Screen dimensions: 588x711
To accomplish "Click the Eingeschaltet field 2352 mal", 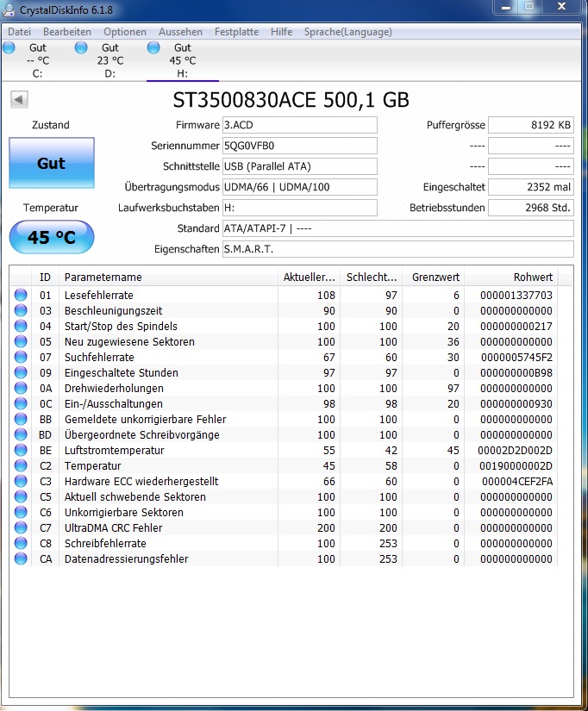I will pyautogui.click(x=531, y=187).
